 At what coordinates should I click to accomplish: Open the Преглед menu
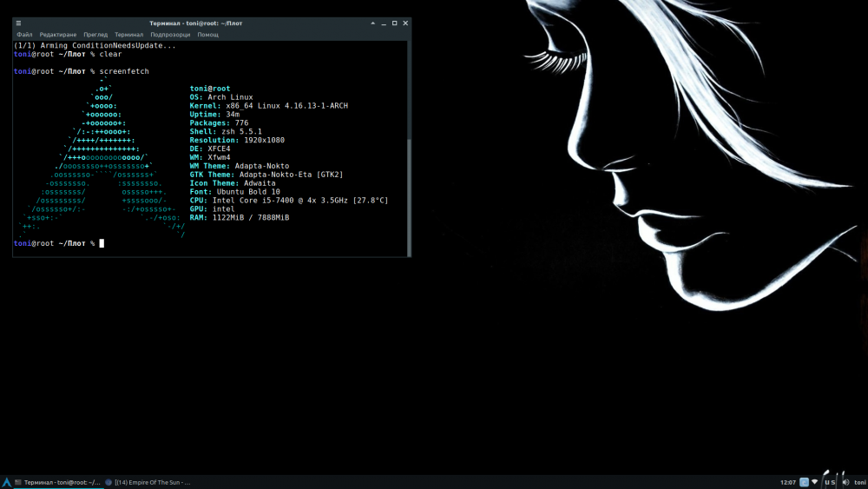[95, 35]
